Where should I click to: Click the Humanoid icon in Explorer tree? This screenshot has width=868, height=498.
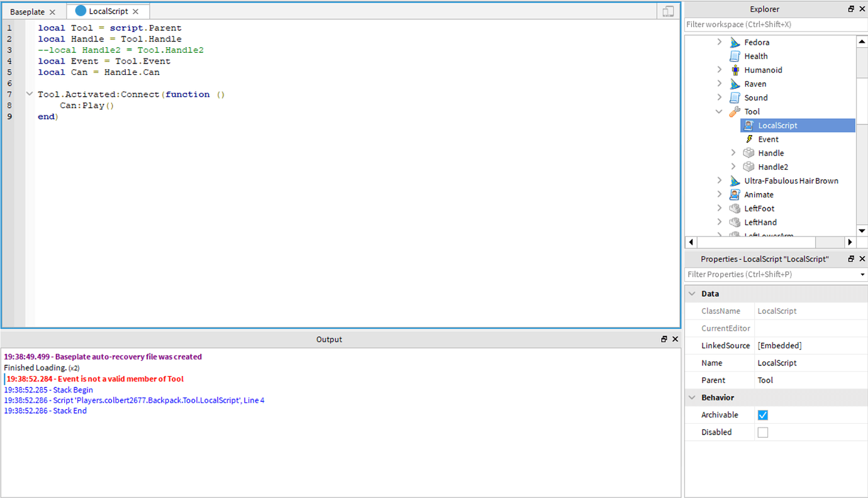click(735, 70)
